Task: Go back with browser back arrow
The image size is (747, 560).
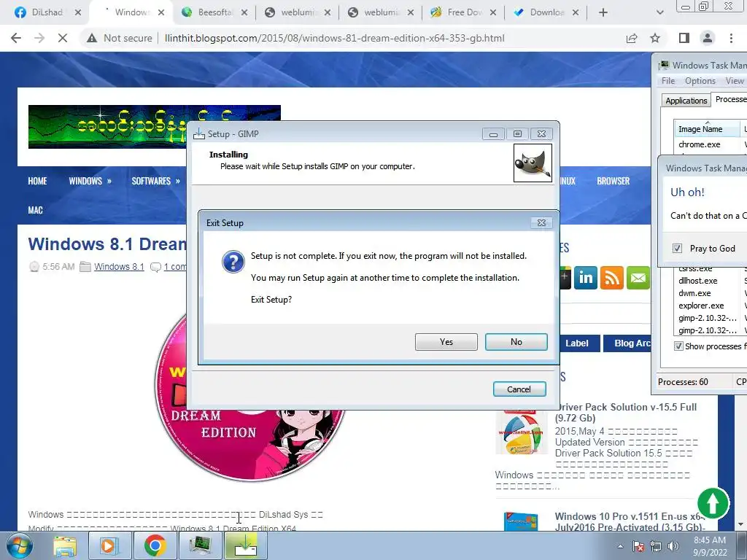Action: pyautogui.click(x=16, y=38)
